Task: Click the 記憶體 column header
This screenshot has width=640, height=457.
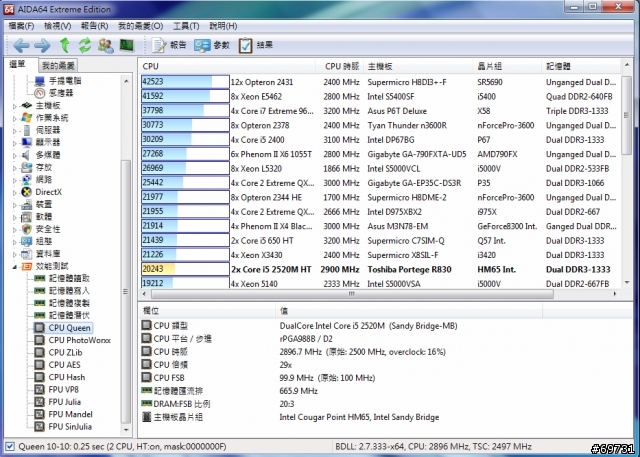Action: point(581,66)
